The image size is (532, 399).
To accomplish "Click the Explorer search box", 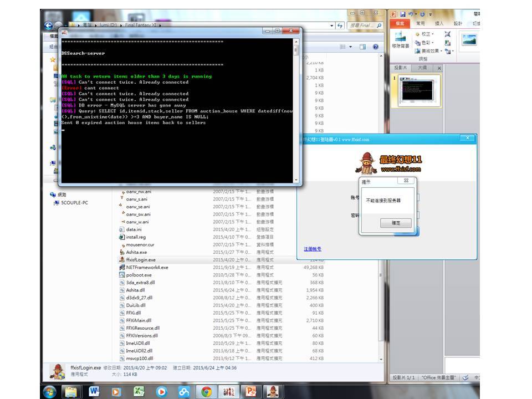I will click(x=365, y=25).
